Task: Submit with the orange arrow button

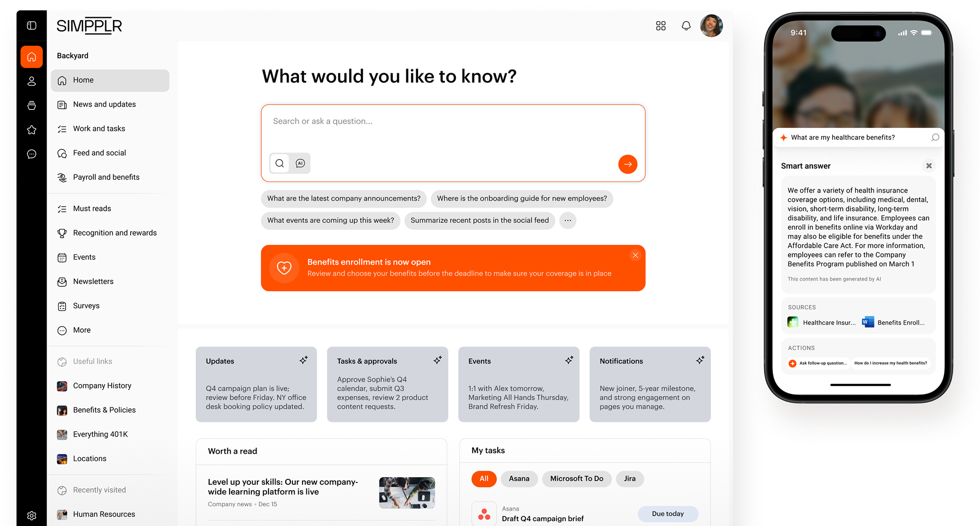Action: (627, 164)
